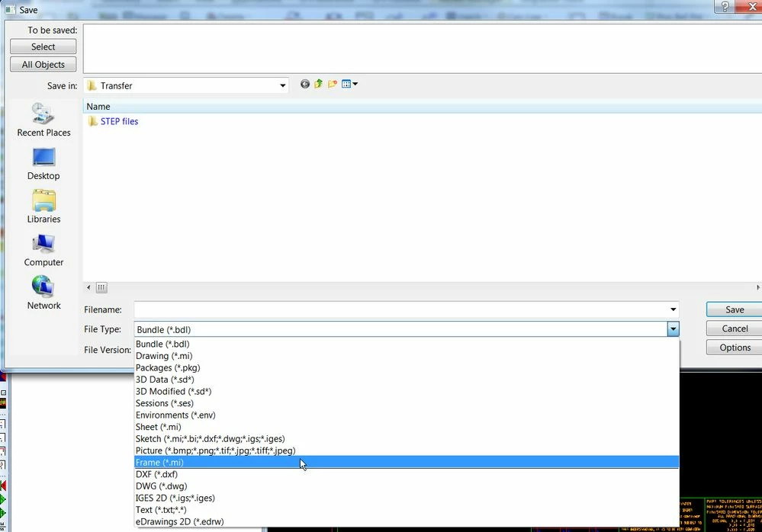Choose Frame (*.mi) file type
This screenshot has height=532, width=762.
pos(407,463)
